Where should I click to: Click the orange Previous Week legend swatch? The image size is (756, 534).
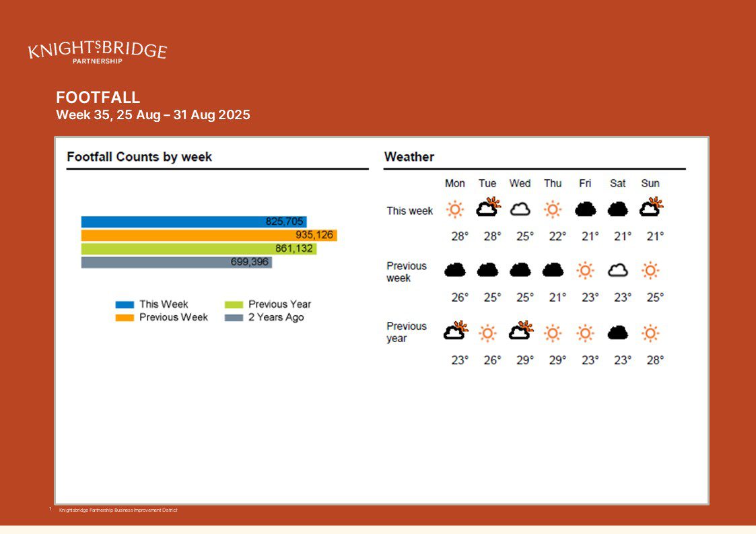click(125, 317)
